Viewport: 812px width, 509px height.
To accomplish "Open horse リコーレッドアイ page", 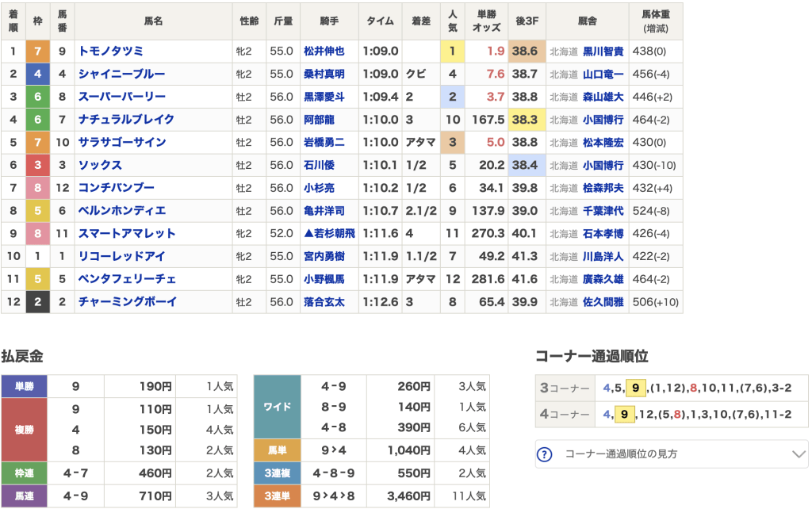I will pos(121,256).
